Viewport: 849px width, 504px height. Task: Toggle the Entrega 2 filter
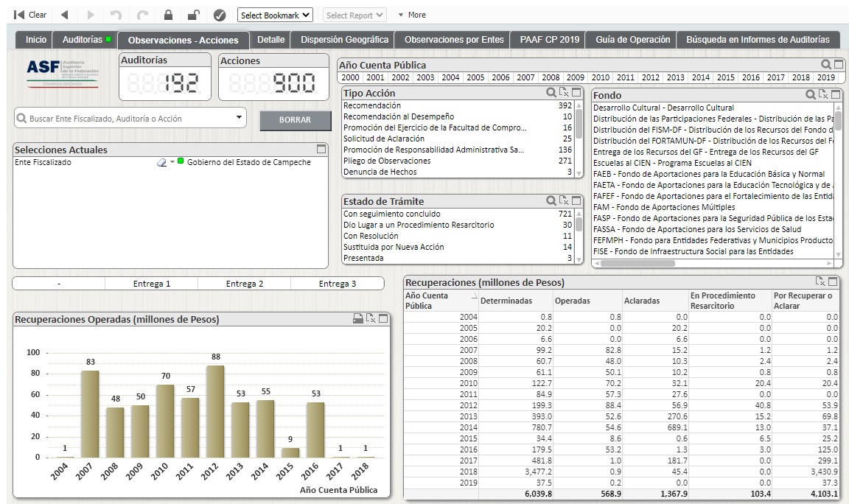tap(245, 284)
